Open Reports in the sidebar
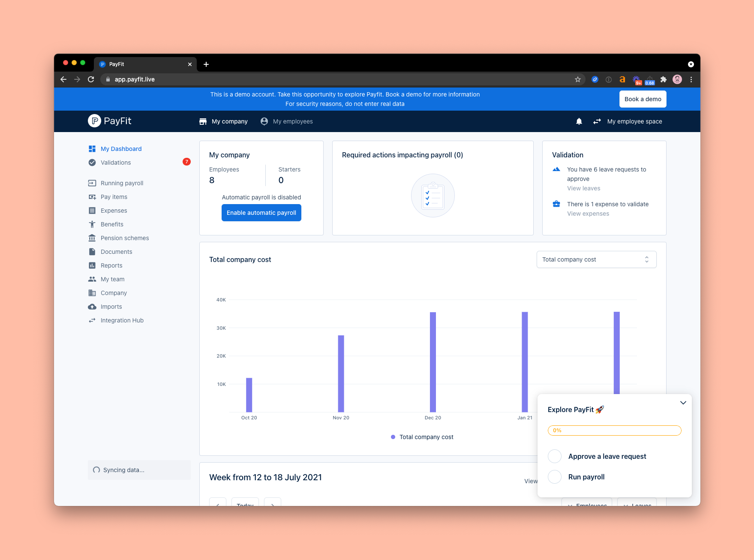The width and height of the screenshot is (754, 560). (111, 265)
